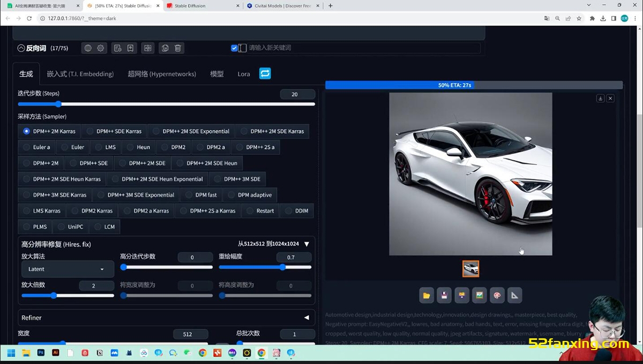Click the 宽度 value field 512

pyautogui.click(x=191, y=335)
